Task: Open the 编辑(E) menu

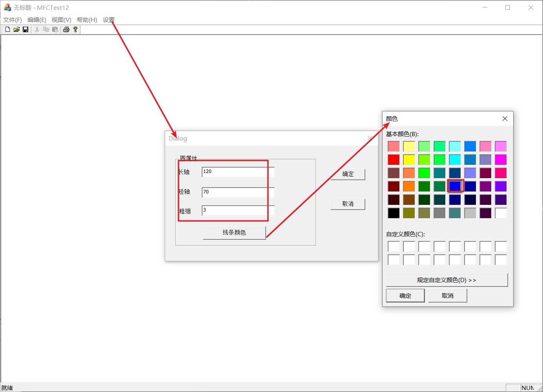Action: pos(37,20)
